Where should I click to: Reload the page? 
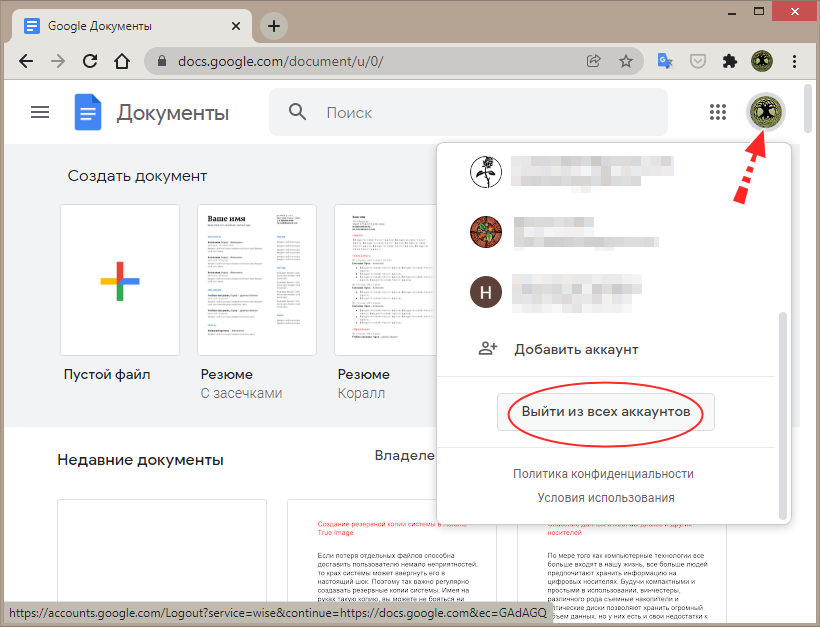click(90, 61)
